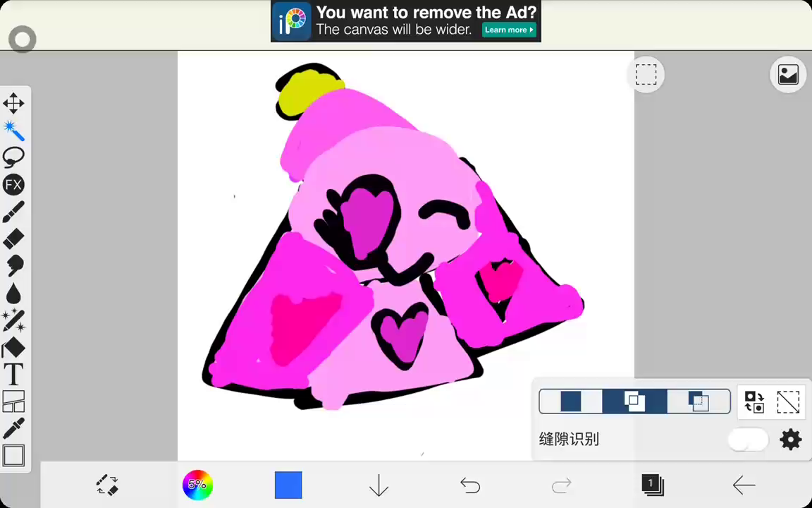This screenshot has width=812, height=508.
Task: Choose the subtract-from-selection mode segment
Action: click(699, 401)
